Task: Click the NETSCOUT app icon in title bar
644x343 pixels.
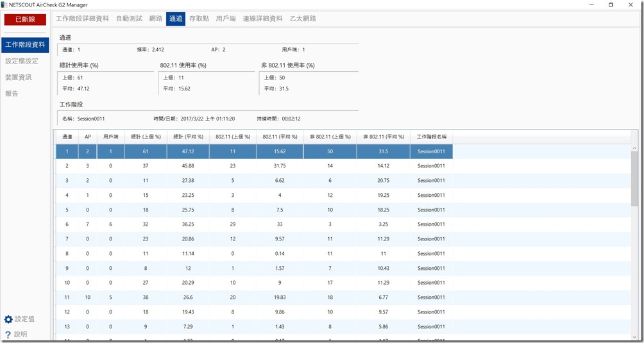Action: point(5,4)
